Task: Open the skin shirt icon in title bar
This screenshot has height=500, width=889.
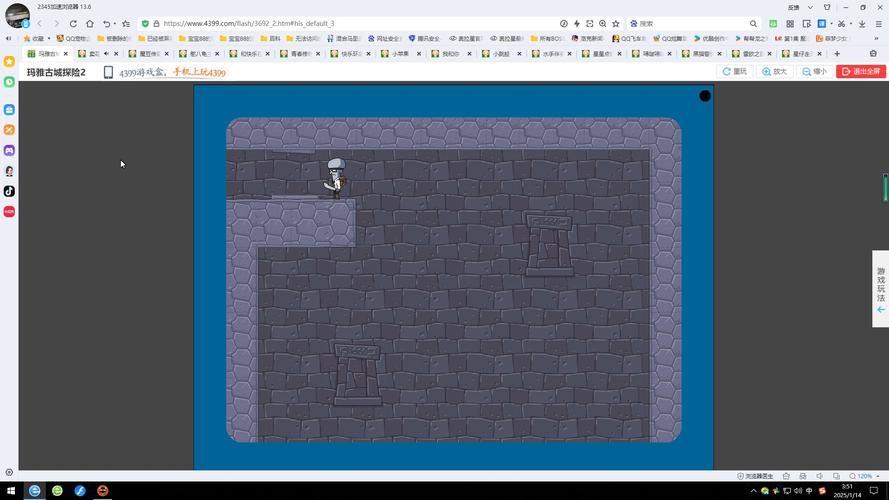Action: pos(827,7)
